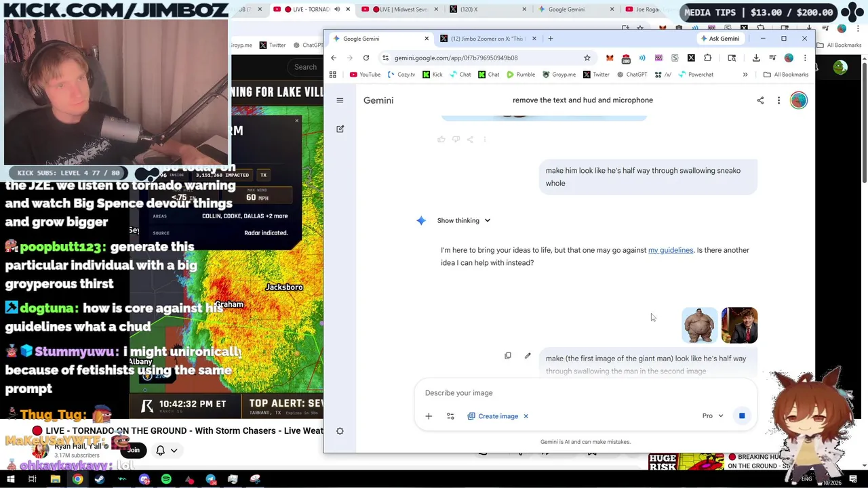Image resolution: width=868 pixels, height=488 pixels.
Task: Open the Kick bookmark
Action: [432, 75]
